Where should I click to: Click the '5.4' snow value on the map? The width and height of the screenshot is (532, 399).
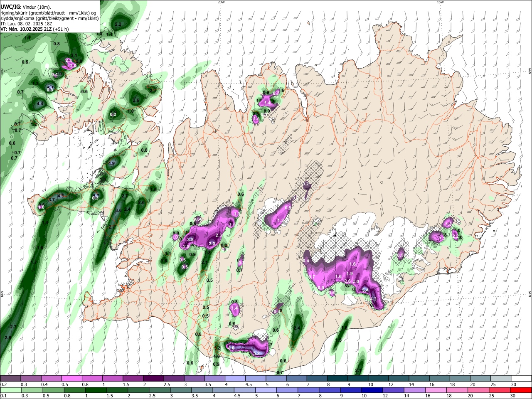[x=365, y=290]
